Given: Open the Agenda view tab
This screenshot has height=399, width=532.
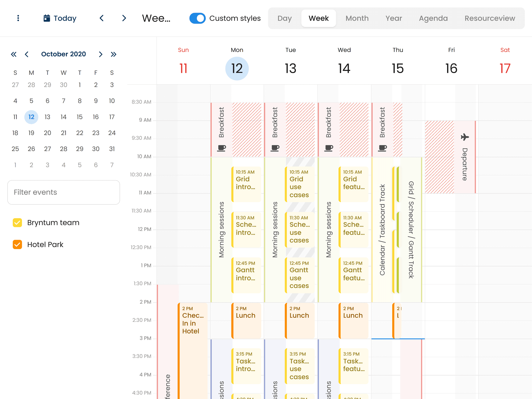Looking at the screenshot, I should pos(433,18).
